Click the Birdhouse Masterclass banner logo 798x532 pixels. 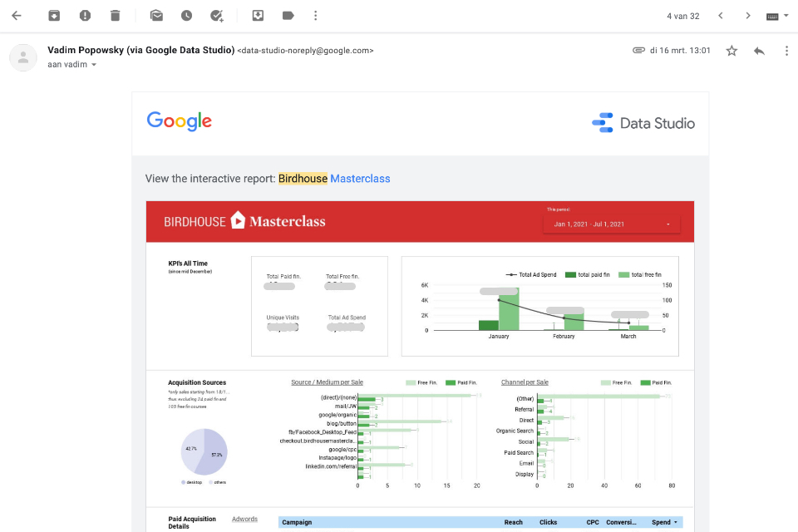point(244,221)
